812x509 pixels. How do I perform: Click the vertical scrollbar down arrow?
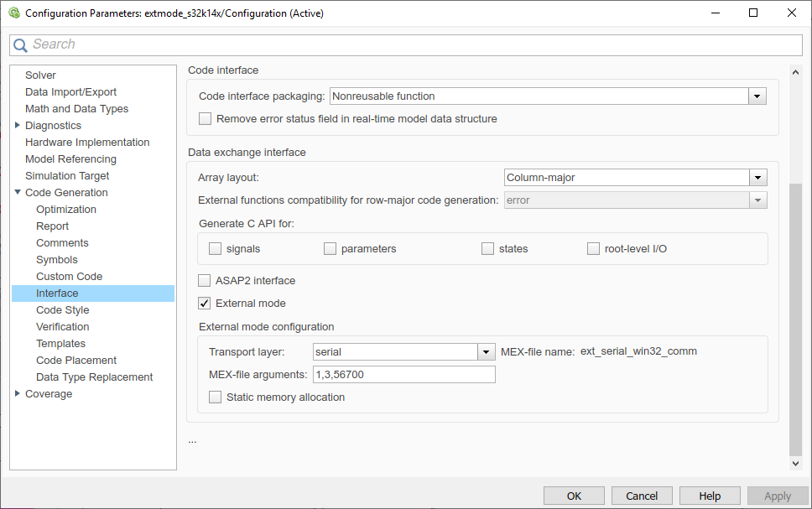click(796, 463)
